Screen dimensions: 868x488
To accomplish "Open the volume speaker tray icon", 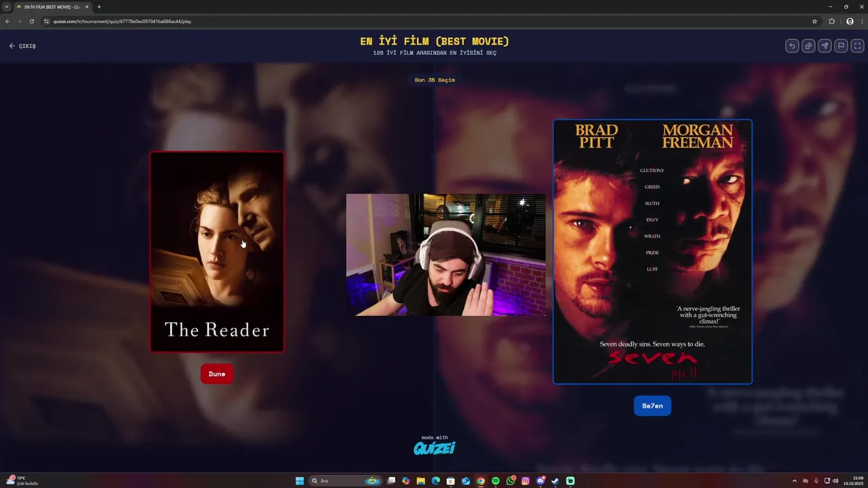I will coord(835,481).
